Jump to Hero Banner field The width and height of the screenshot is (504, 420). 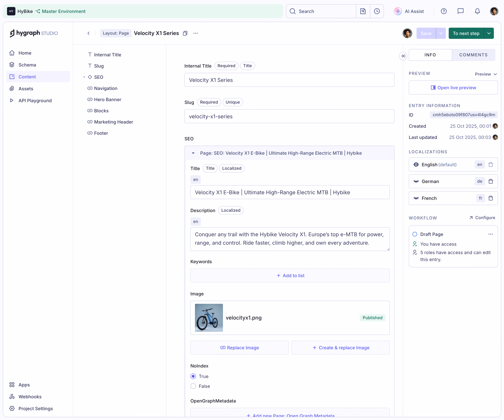coord(107,100)
